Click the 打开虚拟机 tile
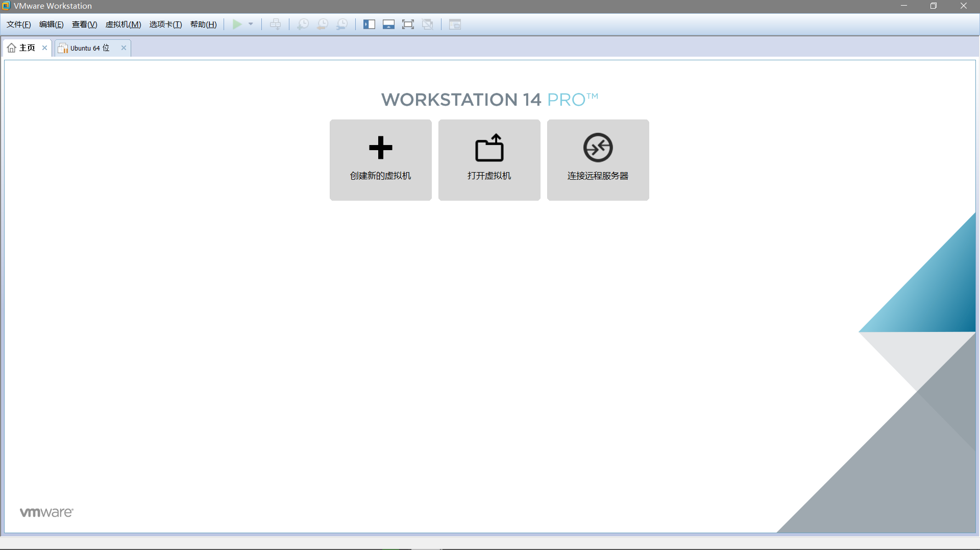The width and height of the screenshot is (980, 550). click(489, 160)
